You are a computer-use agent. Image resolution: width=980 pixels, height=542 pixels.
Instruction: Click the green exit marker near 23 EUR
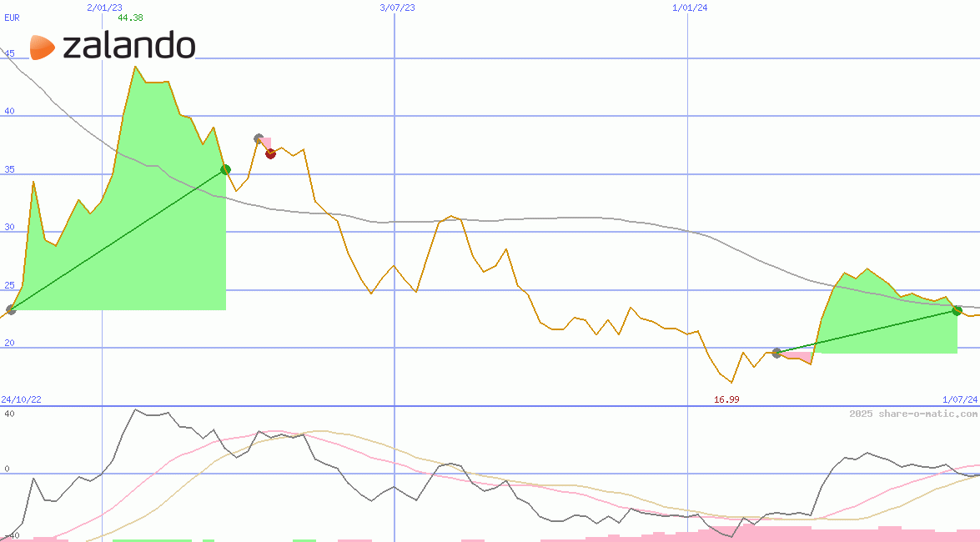click(957, 310)
